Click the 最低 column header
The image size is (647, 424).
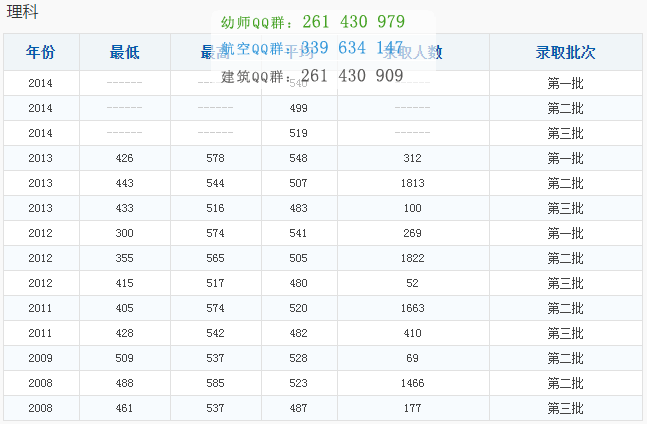125,52
